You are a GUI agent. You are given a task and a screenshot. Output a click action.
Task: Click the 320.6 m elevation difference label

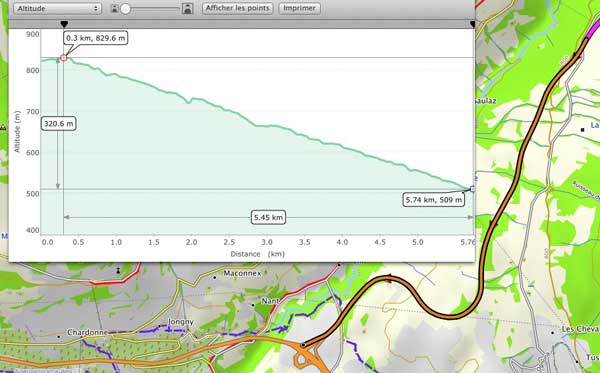(x=59, y=124)
